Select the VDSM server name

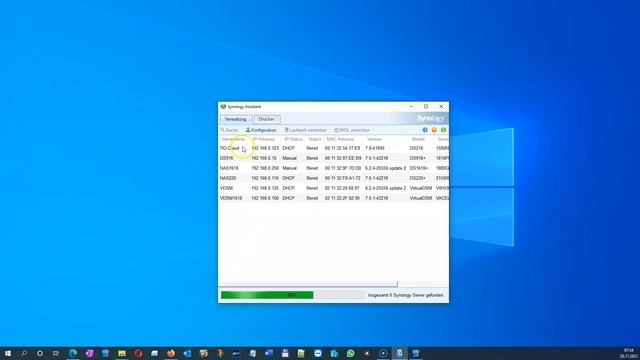pyautogui.click(x=226, y=188)
